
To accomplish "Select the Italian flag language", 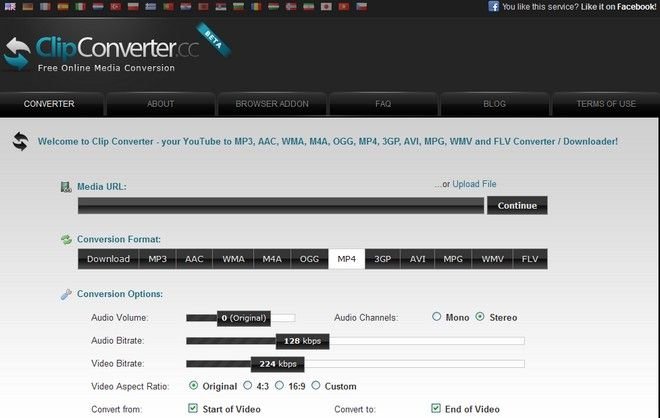I will [x=80, y=6].
